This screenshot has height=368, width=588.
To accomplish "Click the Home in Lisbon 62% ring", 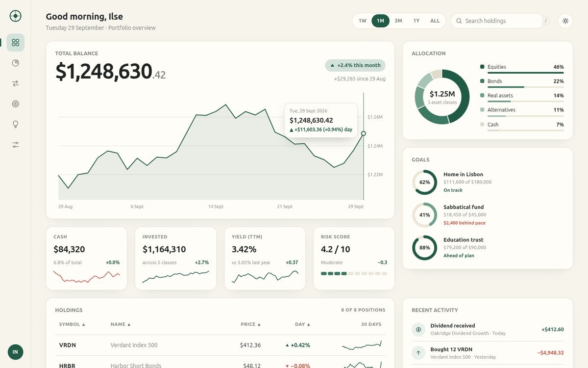I will tap(424, 182).
